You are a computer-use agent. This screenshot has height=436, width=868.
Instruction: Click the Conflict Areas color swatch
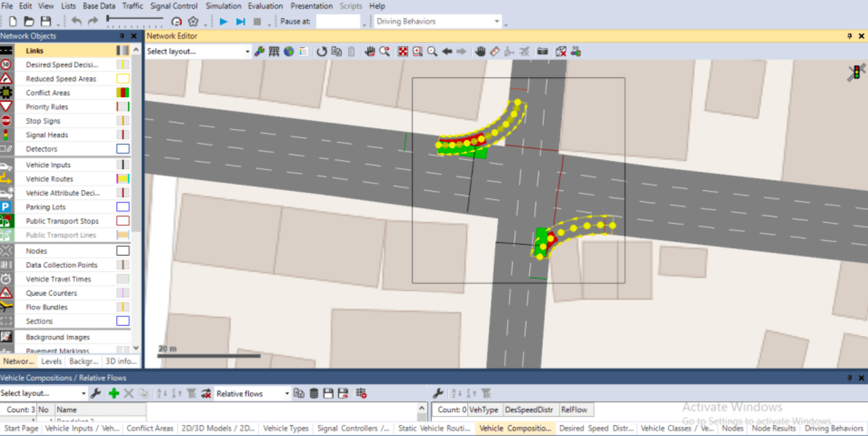point(123,93)
